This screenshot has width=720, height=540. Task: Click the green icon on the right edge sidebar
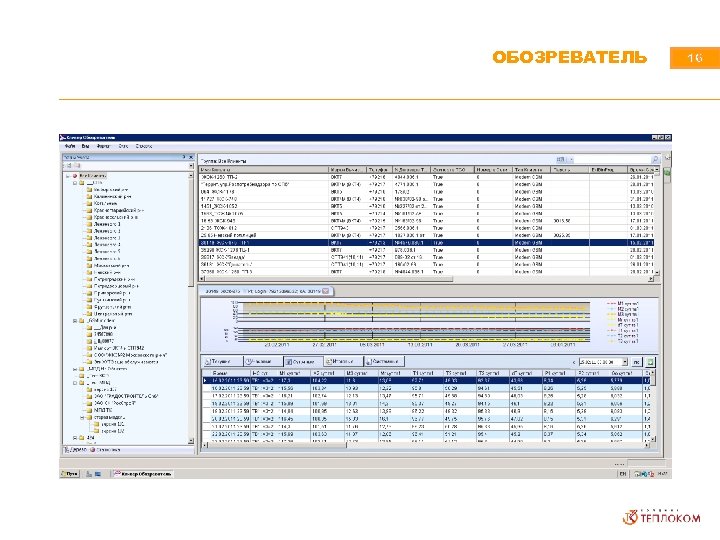667,173
